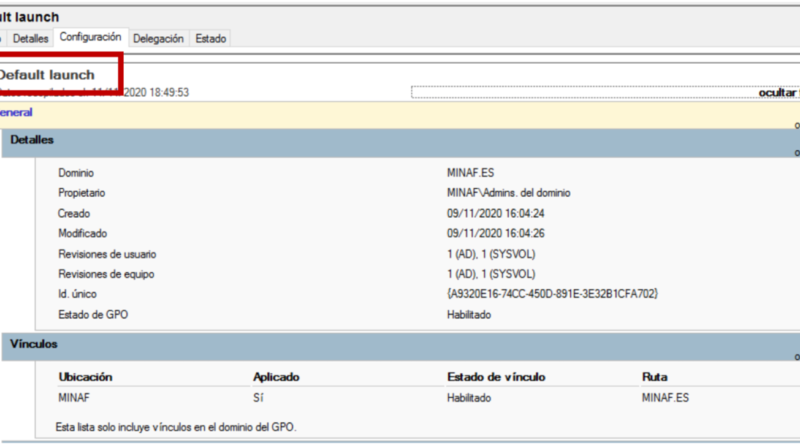This screenshot has height=445, width=800.
Task: Collapse the Detalles section header bar
Action: pos(400,143)
